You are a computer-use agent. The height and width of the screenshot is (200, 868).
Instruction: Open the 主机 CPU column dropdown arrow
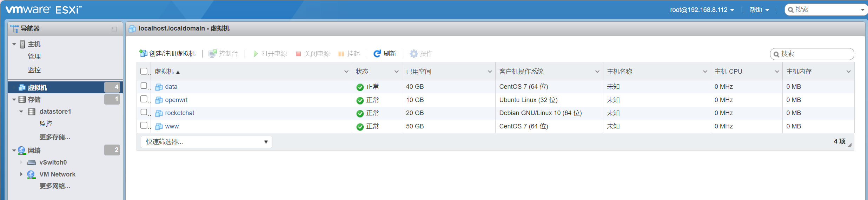click(777, 72)
